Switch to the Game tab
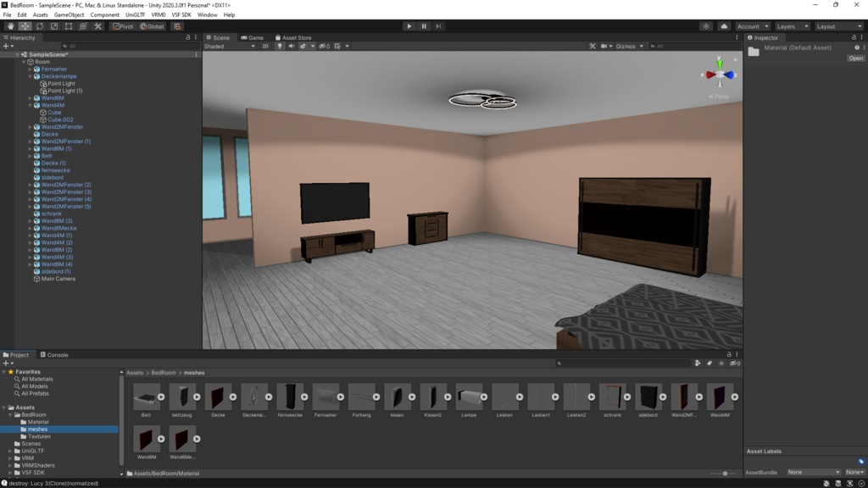Image resolution: width=868 pixels, height=488 pixels. pos(254,37)
